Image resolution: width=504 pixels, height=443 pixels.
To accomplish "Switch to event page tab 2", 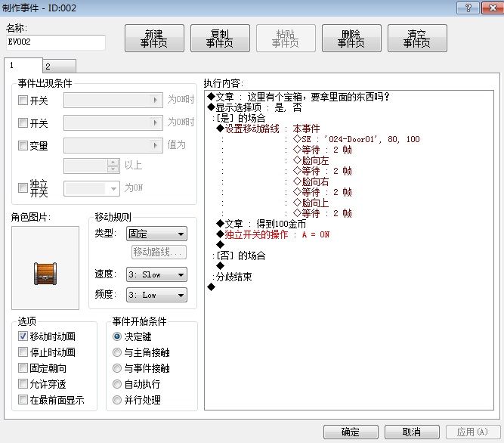I will (x=60, y=67).
